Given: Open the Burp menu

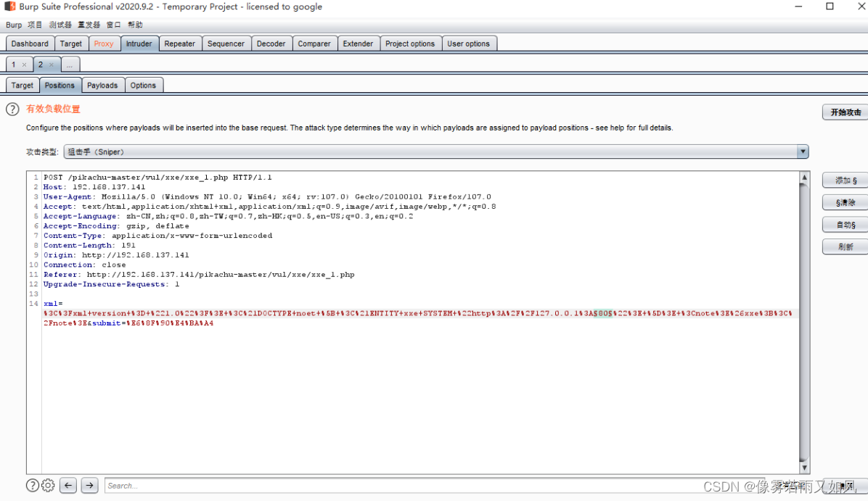Looking at the screenshot, I should pos(14,25).
